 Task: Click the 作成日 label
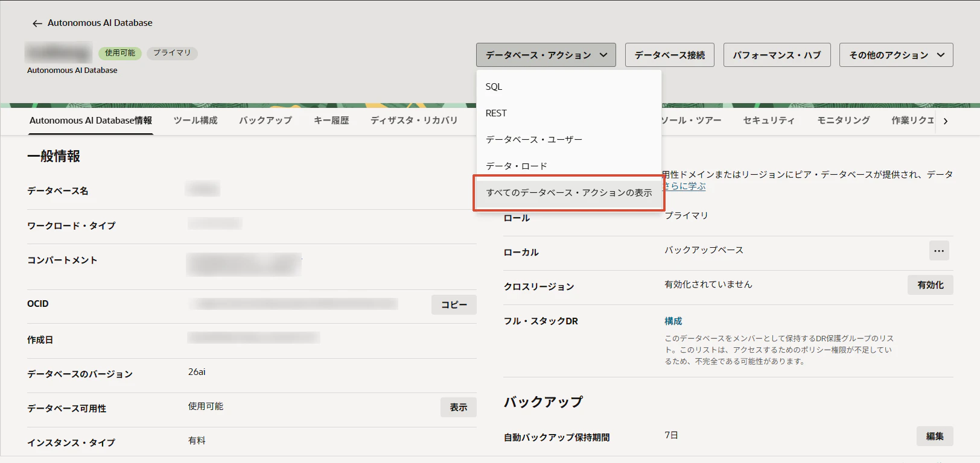tap(40, 340)
